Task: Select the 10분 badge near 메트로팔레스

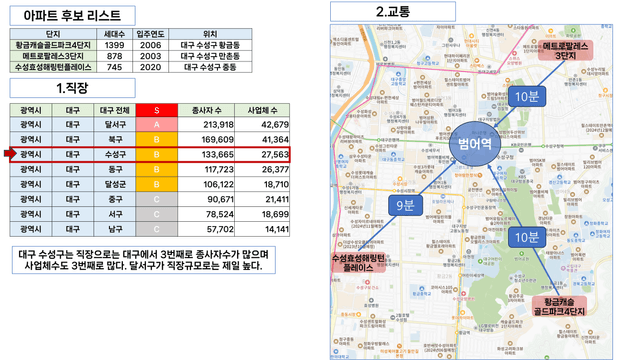Action: click(x=527, y=96)
